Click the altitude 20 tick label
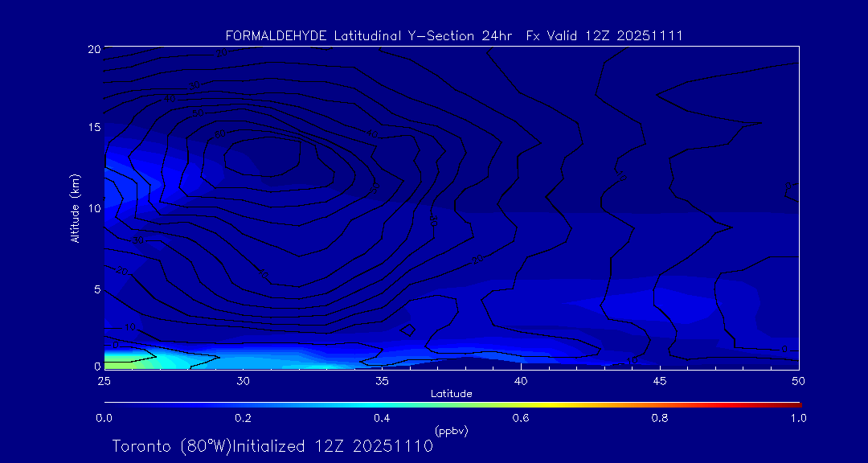The height and width of the screenshot is (463, 868). pyautogui.click(x=93, y=49)
